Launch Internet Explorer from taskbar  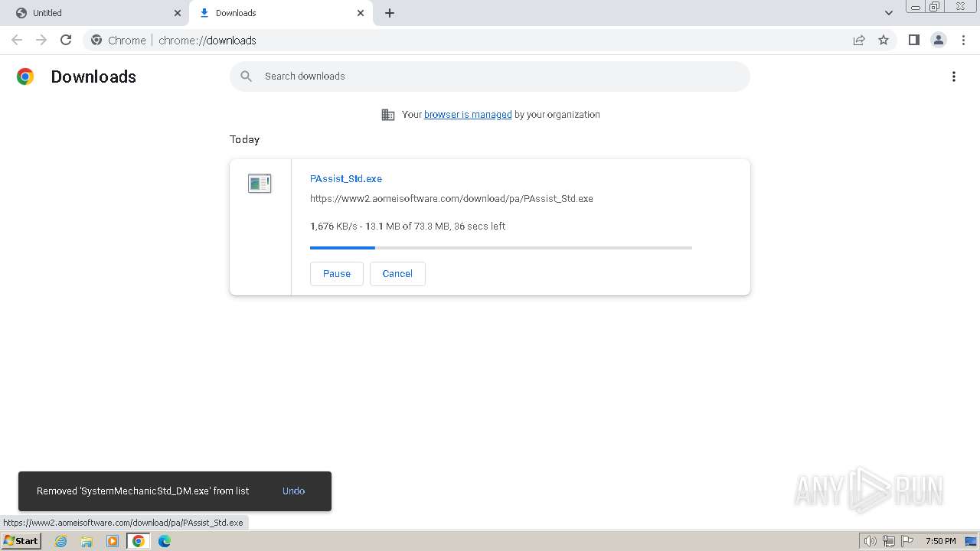61,541
